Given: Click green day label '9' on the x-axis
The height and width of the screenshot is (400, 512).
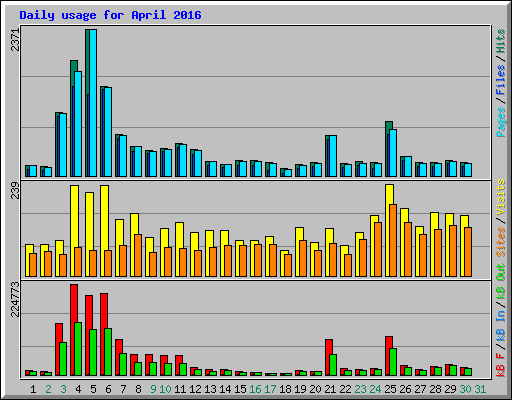Looking at the screenshot, I should pyautogui.click(x=153, y=389).
